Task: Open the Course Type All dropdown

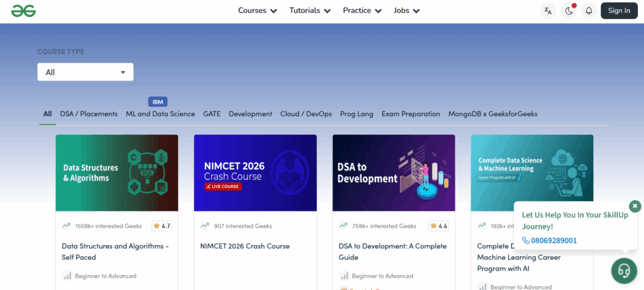Action: (x=86, y=72)
